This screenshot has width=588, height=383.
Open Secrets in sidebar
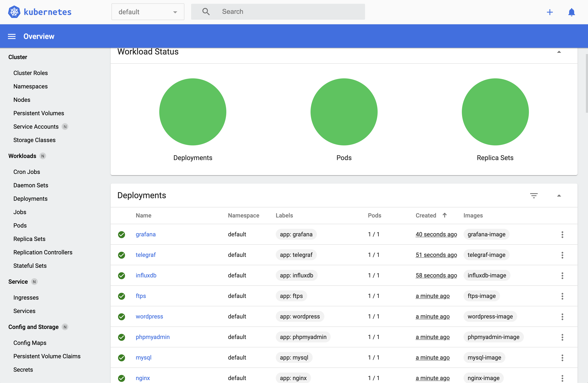pos(23,369)
